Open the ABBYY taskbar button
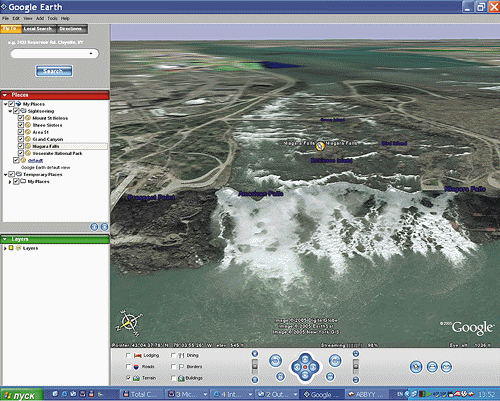This screenshot has width=500, height=401. pyautogui.click(x=366, y=394)
